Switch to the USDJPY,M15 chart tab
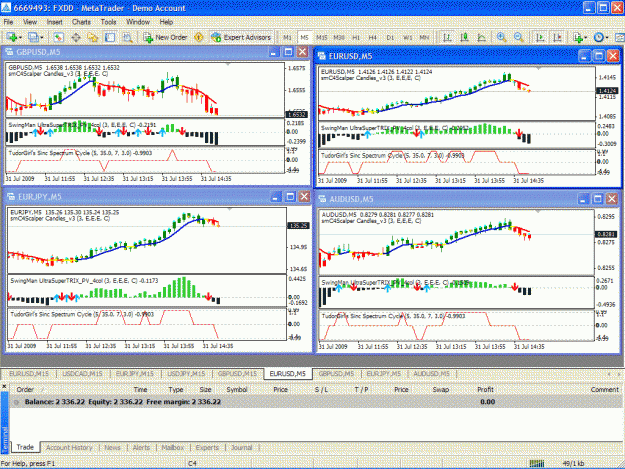Viewport: 625px width, 469px height. (186, 374)
